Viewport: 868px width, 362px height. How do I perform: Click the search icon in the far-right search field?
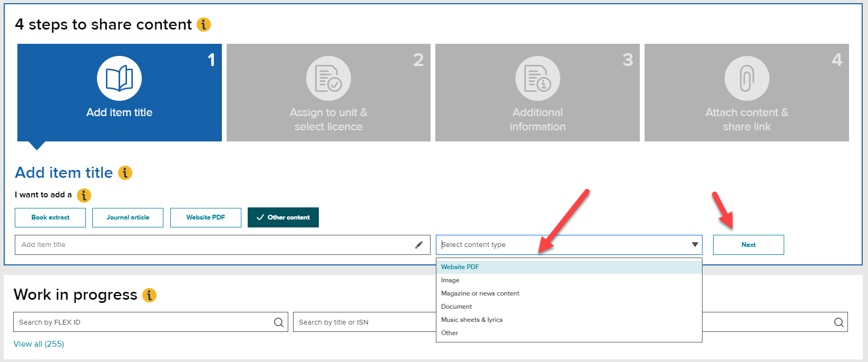click(x=839, y=322)
